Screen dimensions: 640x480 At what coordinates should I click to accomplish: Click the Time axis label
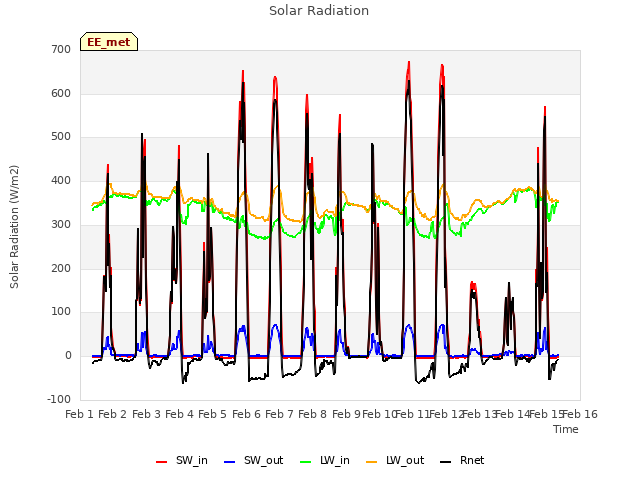click(x=566, y=429)
